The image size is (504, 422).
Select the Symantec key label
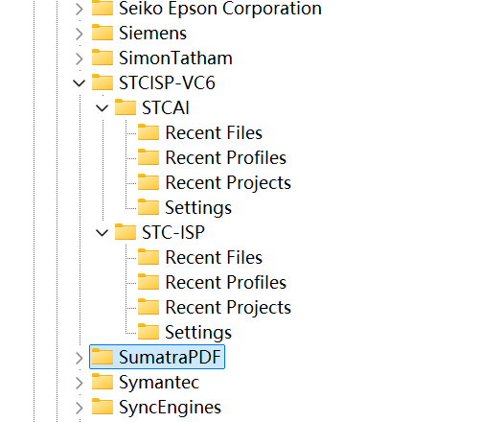[159, 383]
